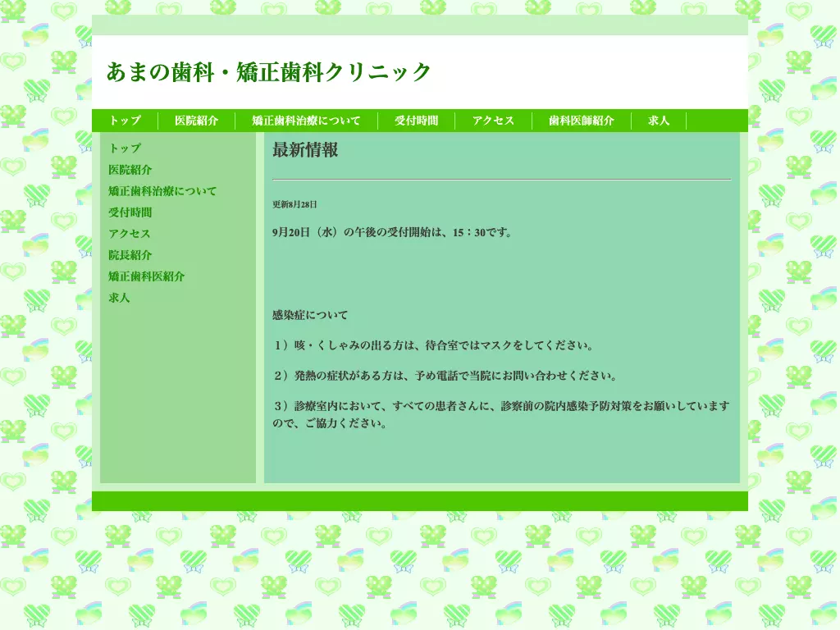Click the site title あまの歯科・矯正歯科クリニック

(268, 72)
